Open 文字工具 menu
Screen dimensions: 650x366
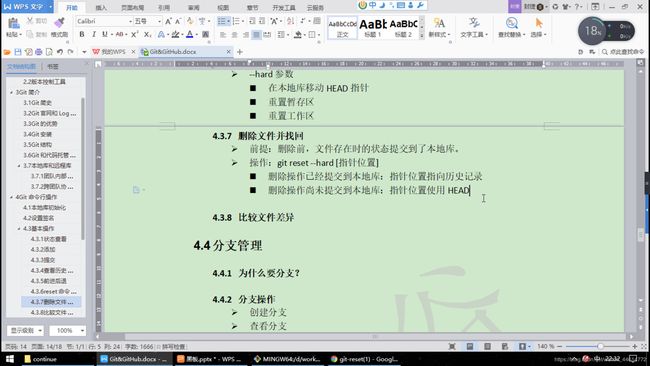tap(474, 28)
